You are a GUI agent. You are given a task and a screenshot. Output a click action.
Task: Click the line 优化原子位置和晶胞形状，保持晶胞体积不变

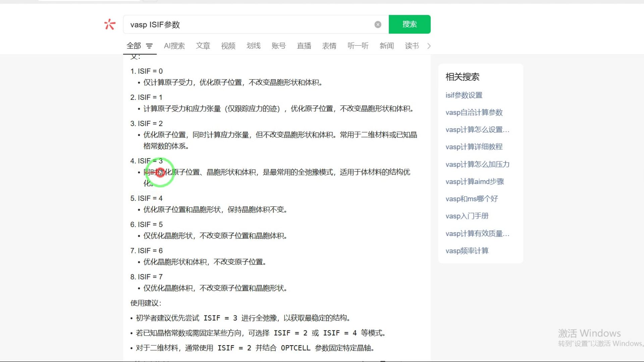point(215,210)
